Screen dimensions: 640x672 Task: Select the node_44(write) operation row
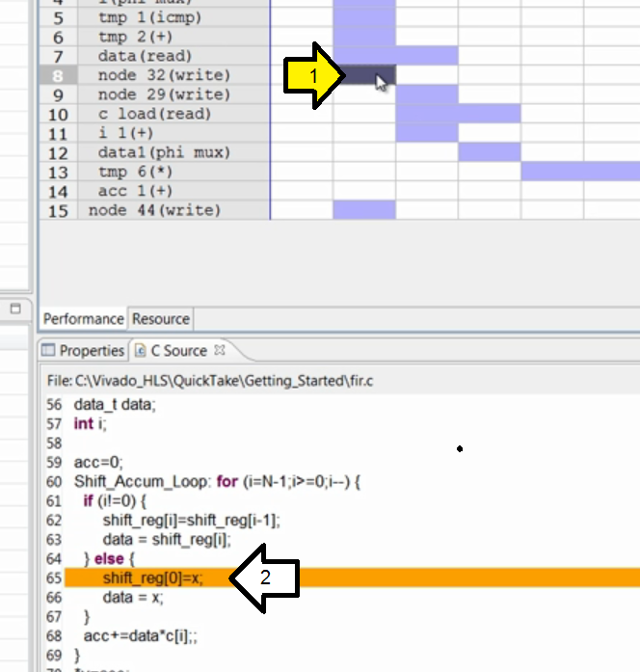click(154, 210)
